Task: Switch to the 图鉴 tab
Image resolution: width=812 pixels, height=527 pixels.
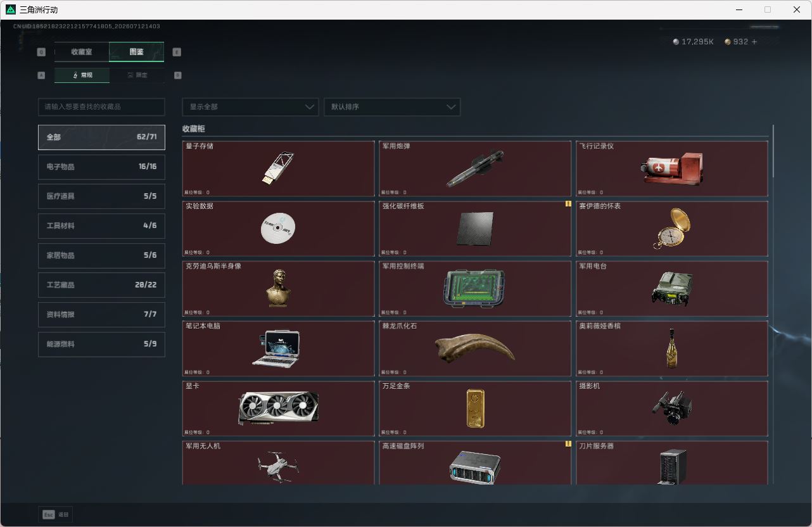Action: click(x=137, y=52)
